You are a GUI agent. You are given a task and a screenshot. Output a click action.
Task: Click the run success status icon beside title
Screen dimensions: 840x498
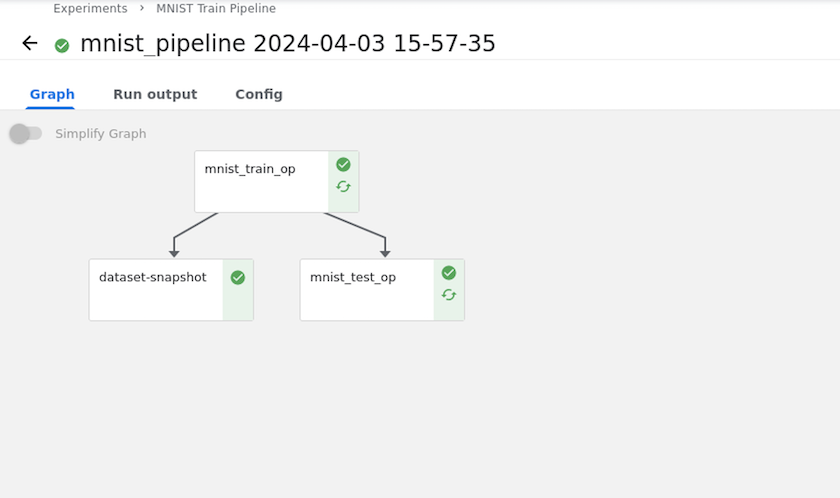[x=62, y=45]
